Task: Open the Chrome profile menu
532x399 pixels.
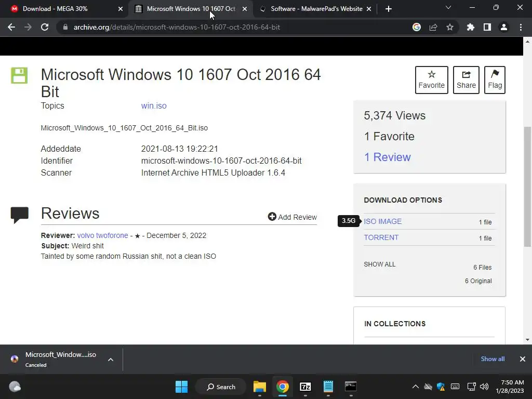Action: pyautogui.click(x=504, y=27)
